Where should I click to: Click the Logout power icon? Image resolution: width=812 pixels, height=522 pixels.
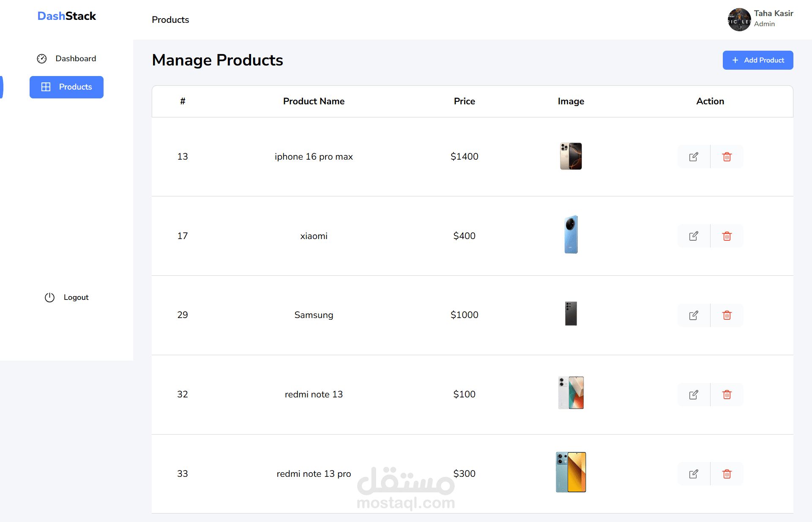point(49,297)
